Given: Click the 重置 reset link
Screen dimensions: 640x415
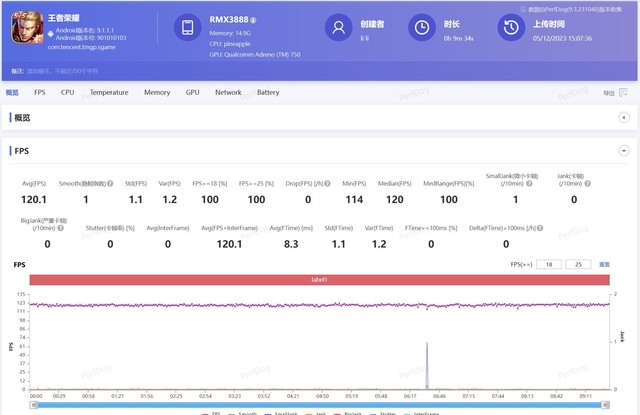Looking at the screenshot, I should 604,265.
